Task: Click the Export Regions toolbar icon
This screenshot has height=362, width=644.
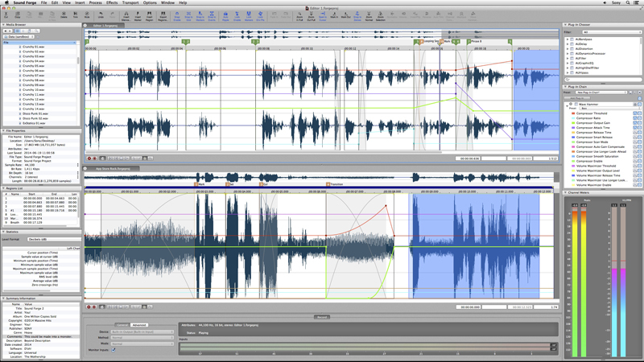Action: coord(163,16)
